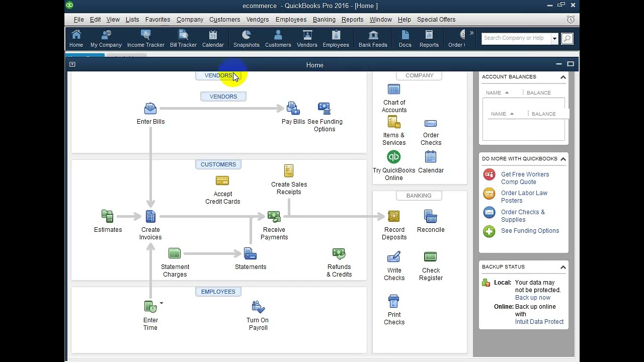Click the Customers section button
This screenshot has height=362, width=644.
[x=218, y=164]
